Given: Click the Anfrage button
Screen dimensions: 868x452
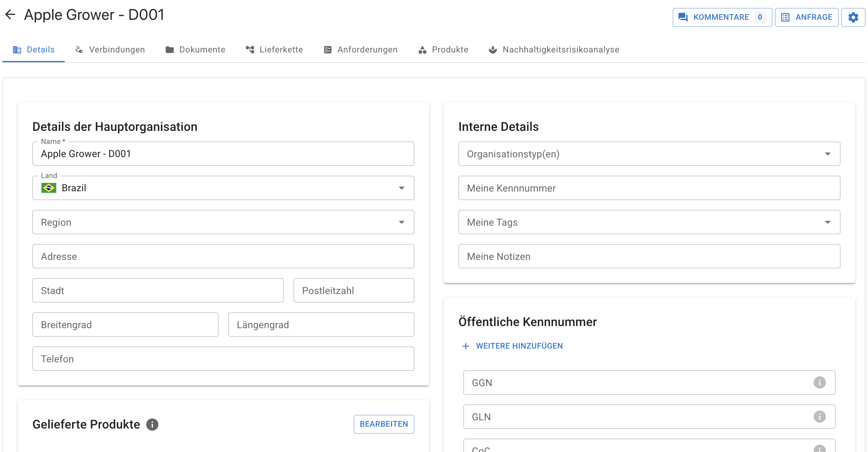Looking at the screenshot, I should [x=806, y=17].
